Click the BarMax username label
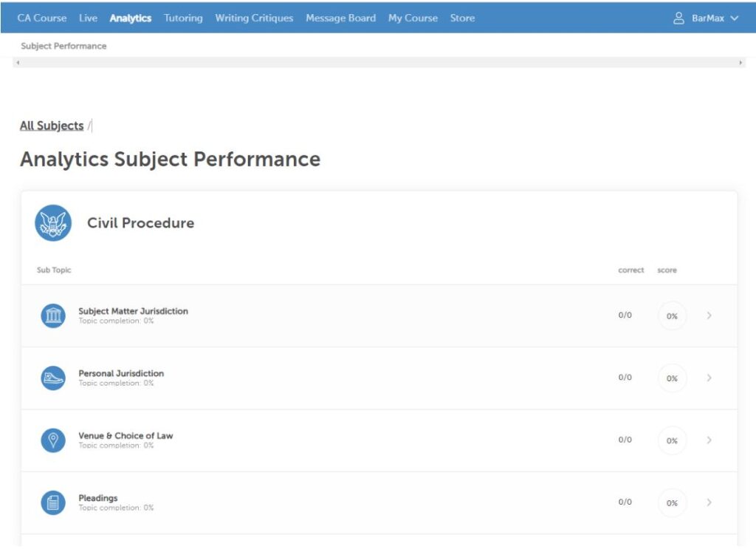The width and height of the screenshot is (756, 549). coord(708,18)
